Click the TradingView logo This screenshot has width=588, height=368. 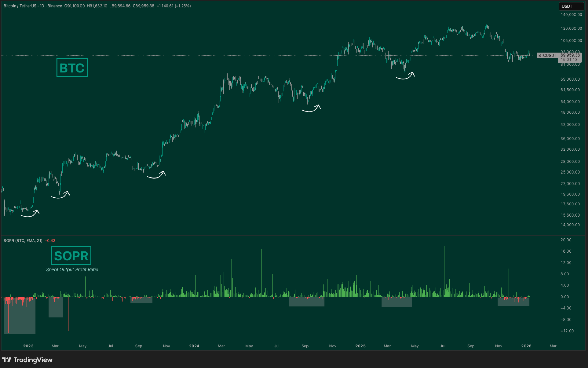[x=27, y=360]
